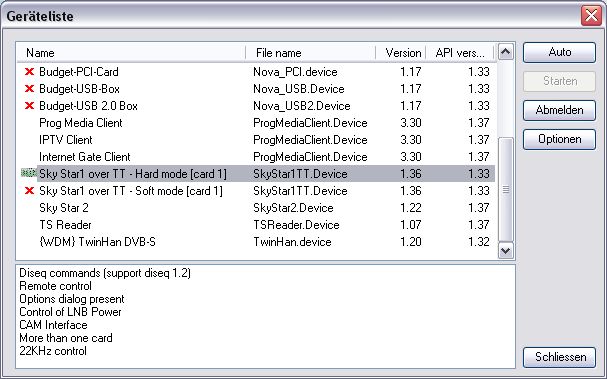
Task: Click the scroll up arrow of the device list
Action: (506, 52)
